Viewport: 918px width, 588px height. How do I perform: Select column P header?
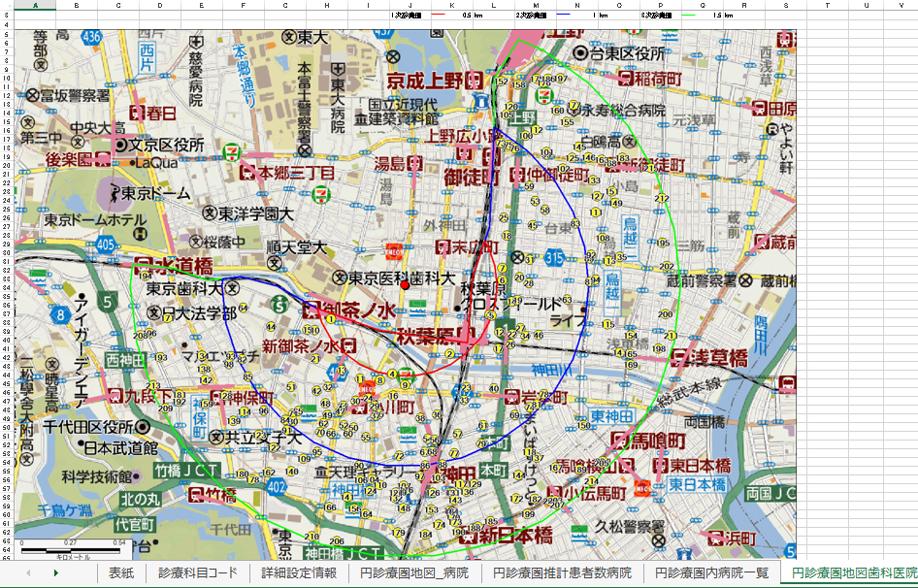pos(661,5)
